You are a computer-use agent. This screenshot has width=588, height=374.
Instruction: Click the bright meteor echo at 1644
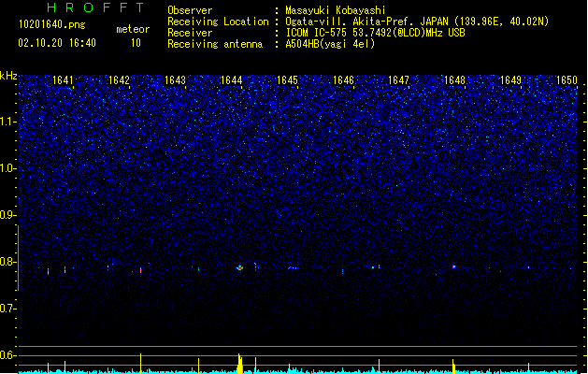(240, 267)
